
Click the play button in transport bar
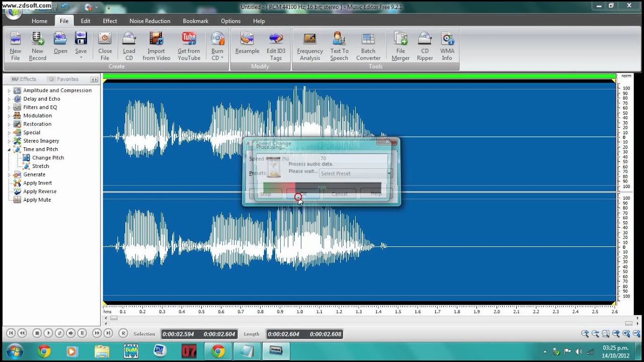(x=48, y=333)
